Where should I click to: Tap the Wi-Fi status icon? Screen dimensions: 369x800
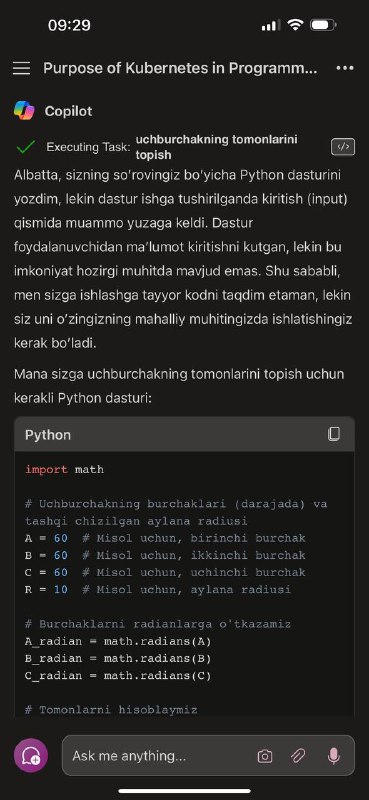[x=295, y=24]
